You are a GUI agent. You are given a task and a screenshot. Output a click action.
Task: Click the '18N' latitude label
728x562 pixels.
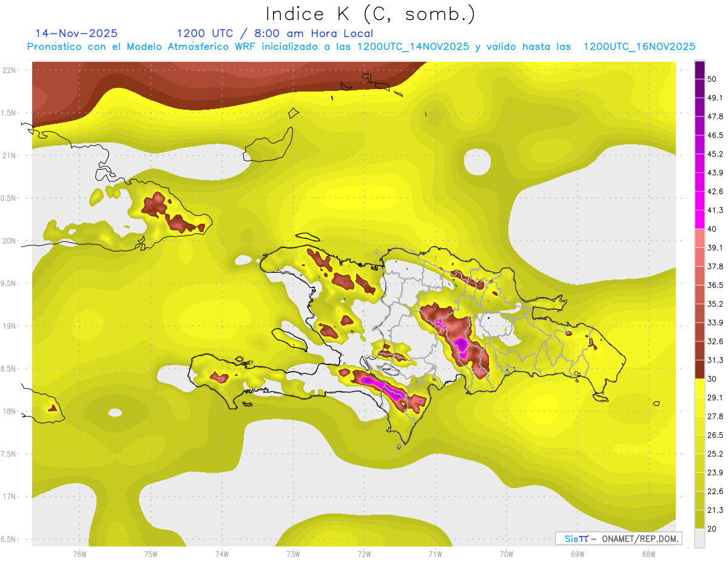pyautogui.click(x=10, y=412)
